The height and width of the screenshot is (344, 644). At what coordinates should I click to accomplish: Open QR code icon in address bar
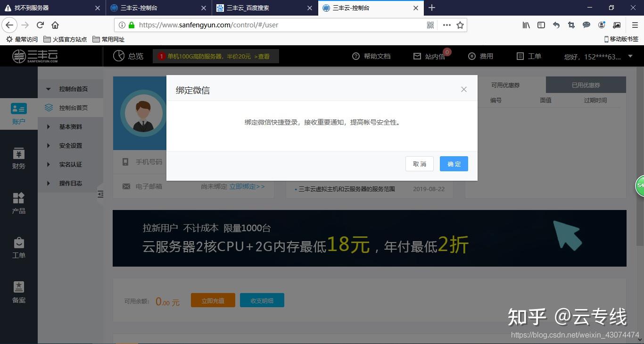(430, 25)
